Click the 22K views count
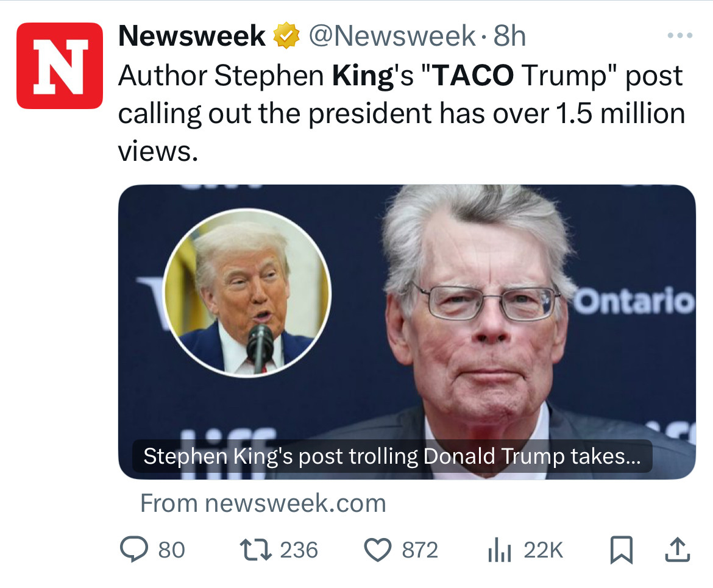713x588 pixels. coord(544,550)
